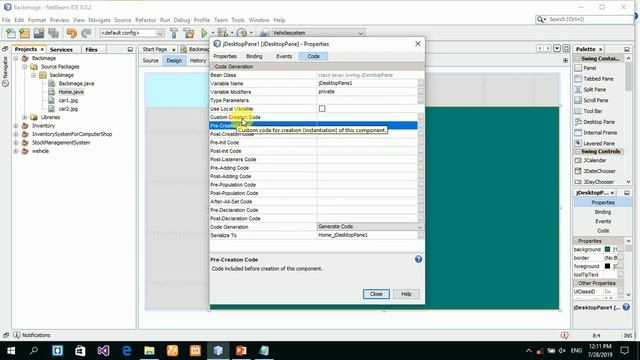Viewport: 640px width, 360px height.
Task: Switch to Services tab
Action: pyautogui.click(x=61, y=49)
